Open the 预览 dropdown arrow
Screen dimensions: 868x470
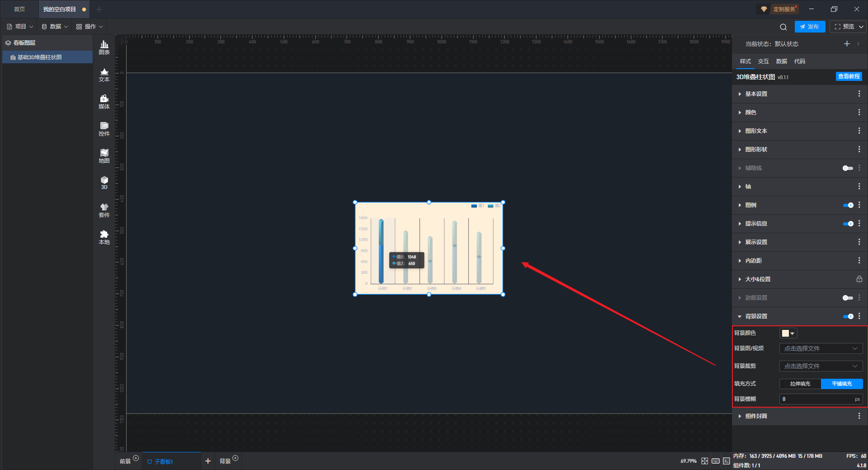click(x=861, y=27)
